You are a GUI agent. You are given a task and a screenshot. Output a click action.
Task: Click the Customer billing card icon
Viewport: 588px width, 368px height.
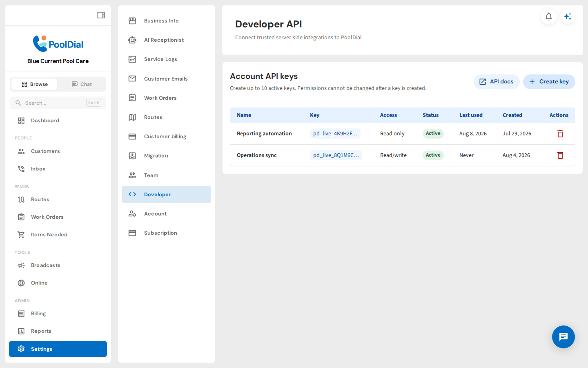[132, 137]
